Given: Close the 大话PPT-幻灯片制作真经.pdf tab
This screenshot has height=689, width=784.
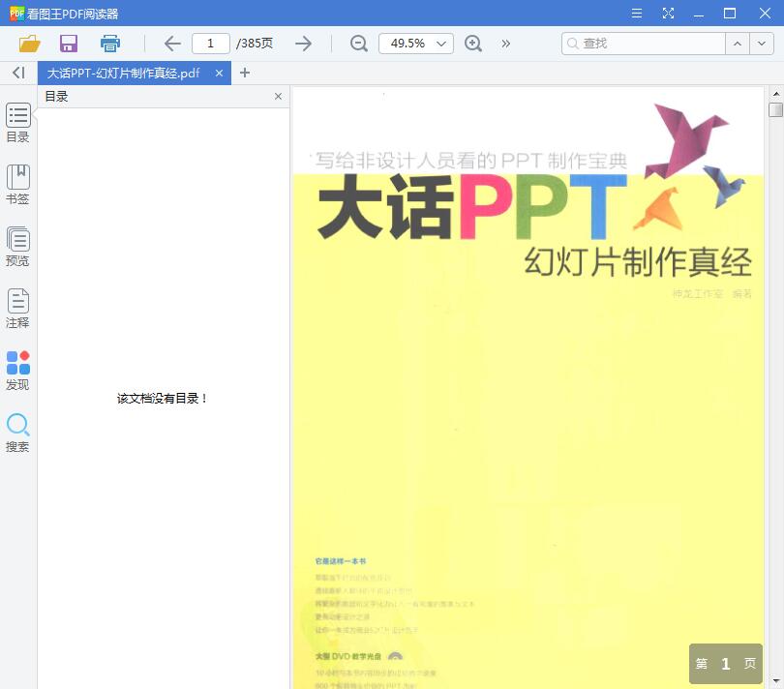Looking at the screenshot, I should (x=219, y=73).
